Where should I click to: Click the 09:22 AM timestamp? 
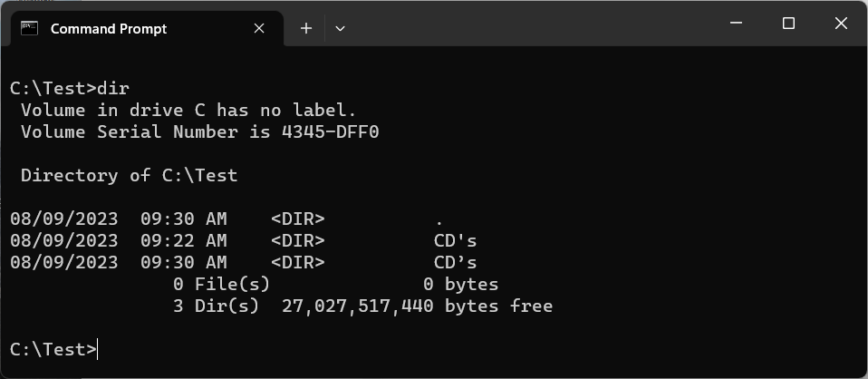coord(184,240)
